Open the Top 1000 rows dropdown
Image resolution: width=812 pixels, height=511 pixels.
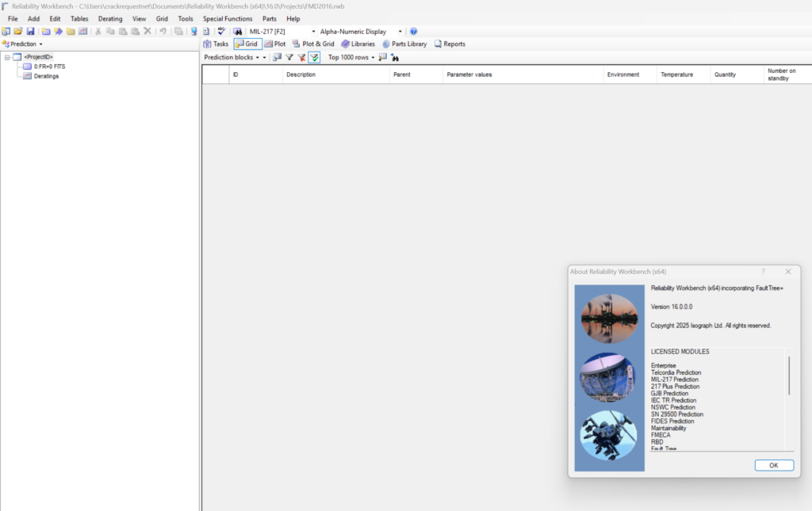[373, 57]
